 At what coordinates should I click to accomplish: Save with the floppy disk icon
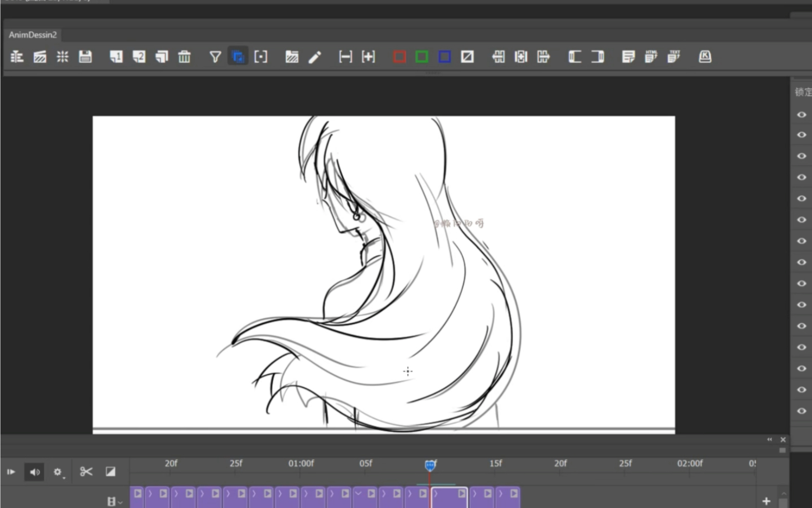tap(85, 57)
